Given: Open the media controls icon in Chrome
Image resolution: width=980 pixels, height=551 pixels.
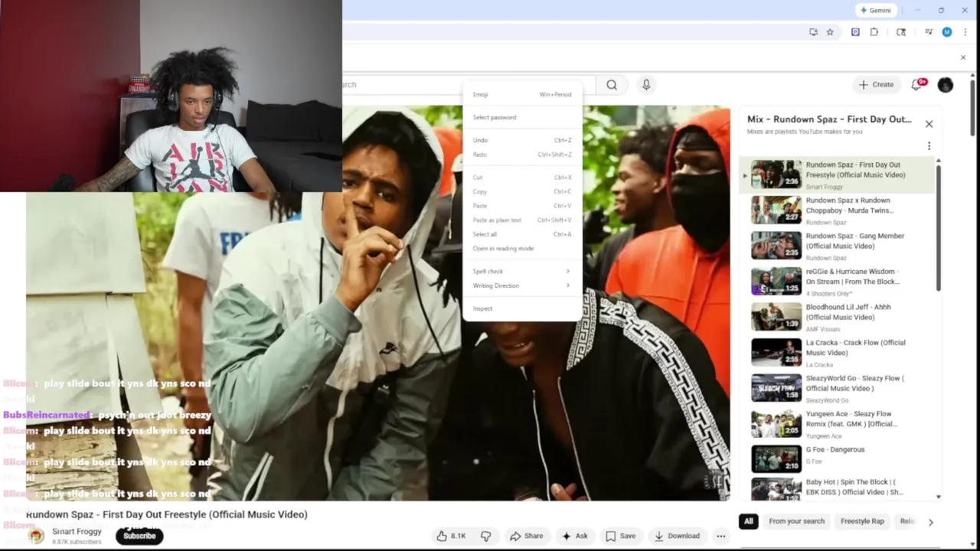Looking at the screenshot, I should point(929,32).
